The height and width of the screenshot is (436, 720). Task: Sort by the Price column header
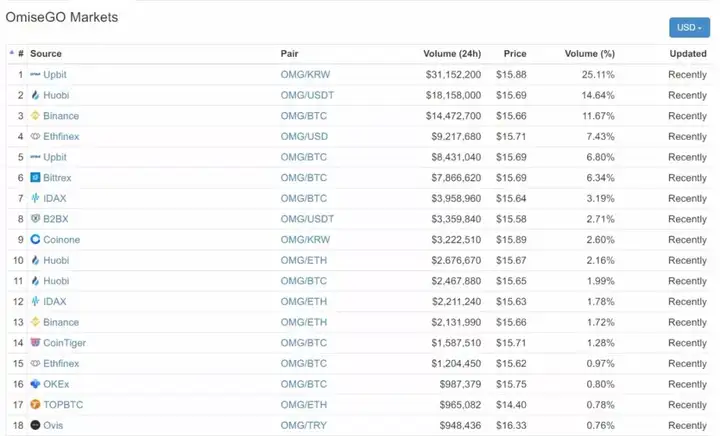[x=515, y=54]
